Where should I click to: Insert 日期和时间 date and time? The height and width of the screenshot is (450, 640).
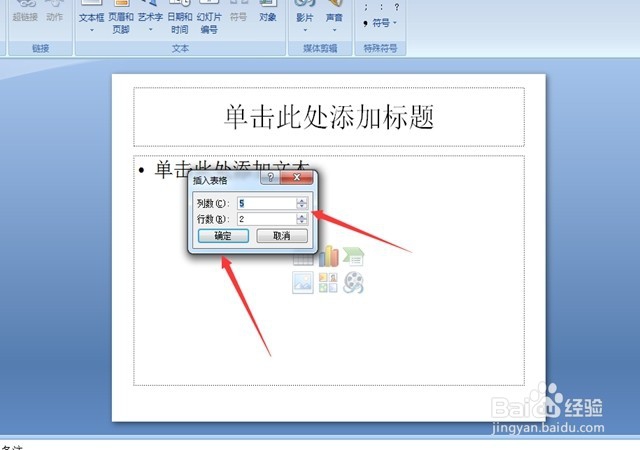pyautogui.click(x=180, y=17)
